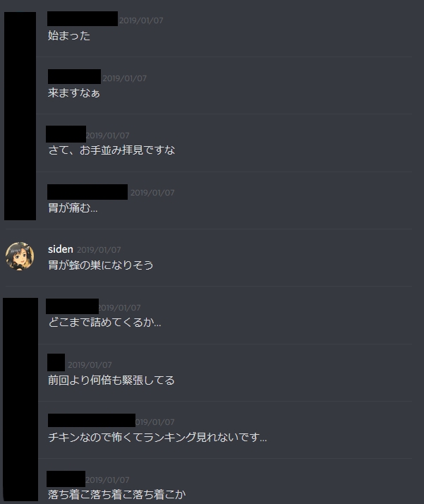424x504 pixels.
Task: Click redacted avatar beside どこまで詰めてくるか…
Action: tap(20, 400)
